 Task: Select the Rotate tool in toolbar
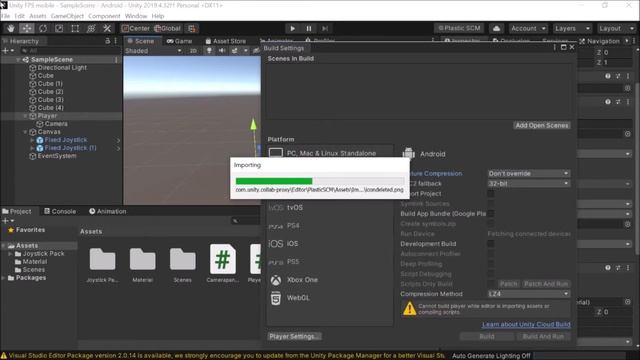click(43, 28)
